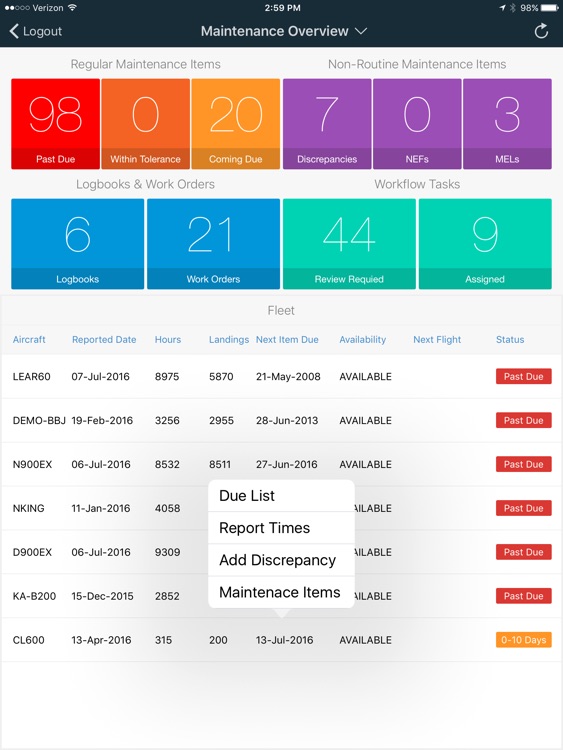Viewport: 563px width, 750px height.
Task: Tap Past Due badge for NKING
Action: (x=524, y=508)
